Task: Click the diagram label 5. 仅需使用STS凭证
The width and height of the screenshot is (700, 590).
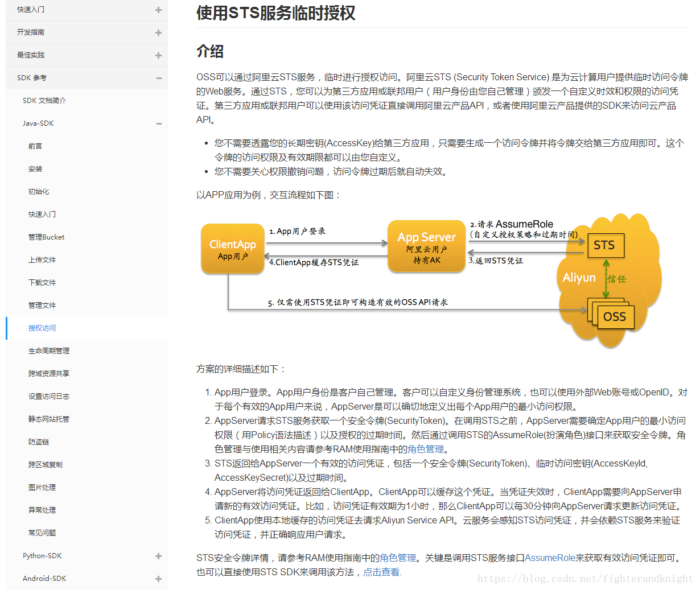Action: pos(357,302)
